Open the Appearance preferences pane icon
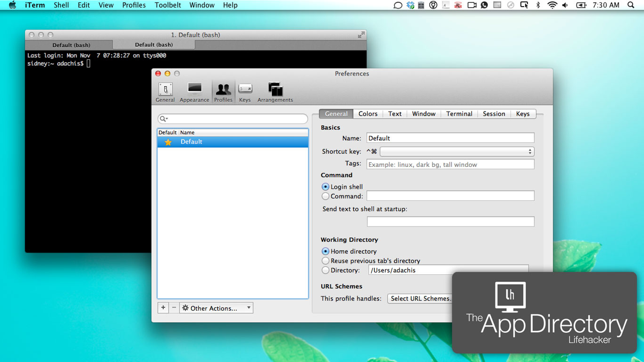 click(x=194, y=89)
